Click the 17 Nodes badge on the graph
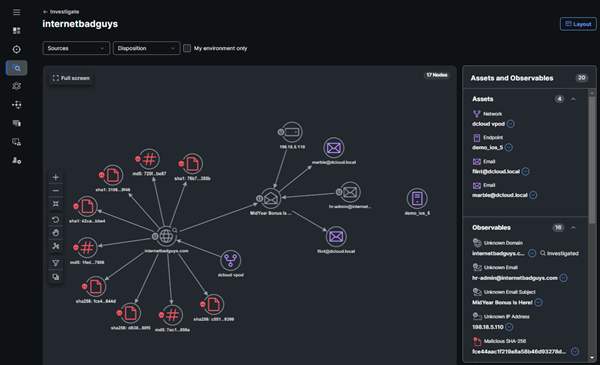 (x=437, y=75)
